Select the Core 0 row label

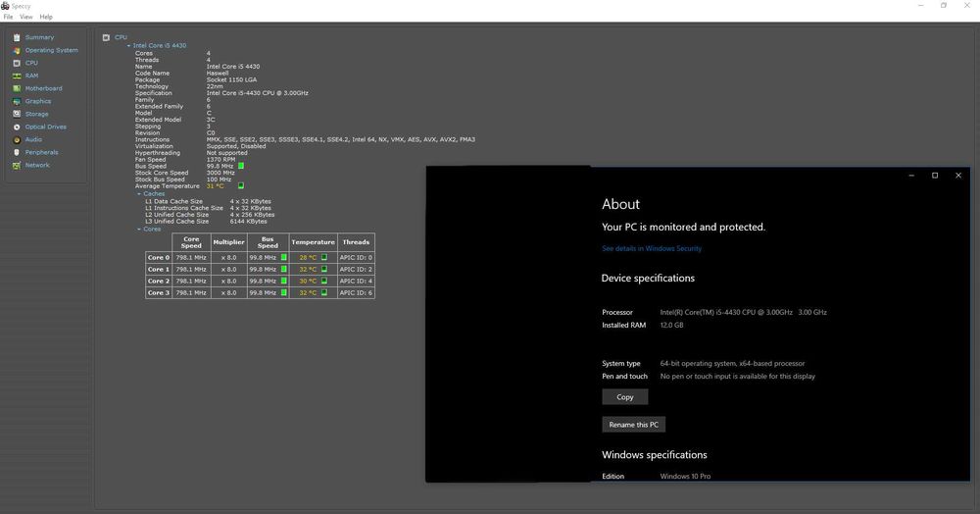coord(159,257)
